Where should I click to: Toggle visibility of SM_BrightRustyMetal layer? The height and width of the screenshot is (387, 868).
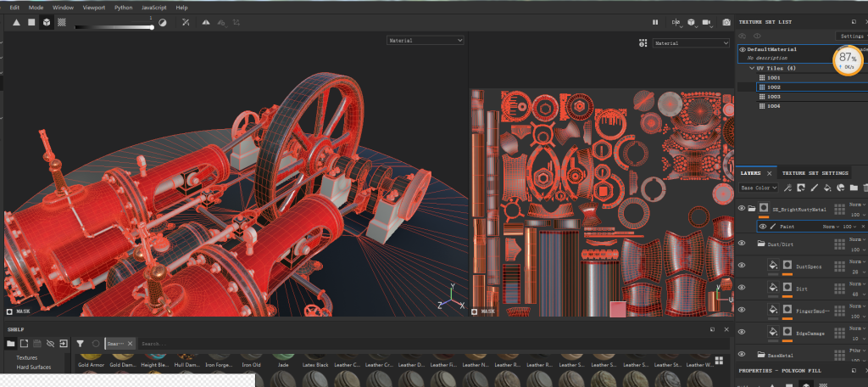click(742, 209)
